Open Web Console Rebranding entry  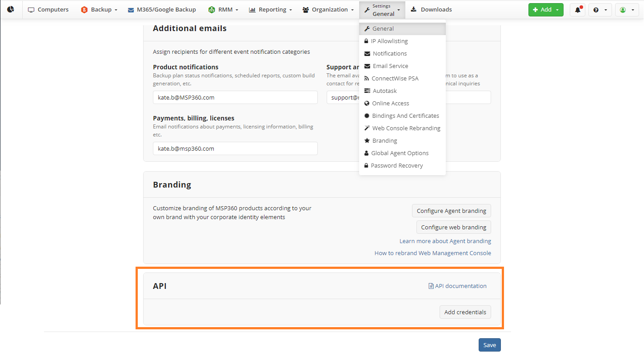coord(402,128)
